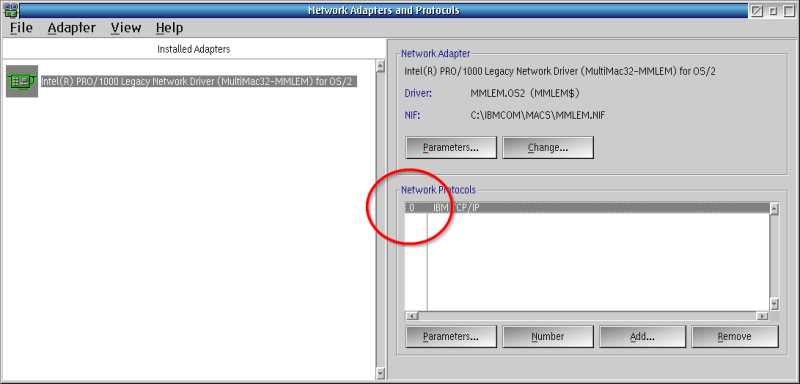Select the Intel PRO/1000 adapter card icon
Screen dimensions: 800x384
(22, 81)
